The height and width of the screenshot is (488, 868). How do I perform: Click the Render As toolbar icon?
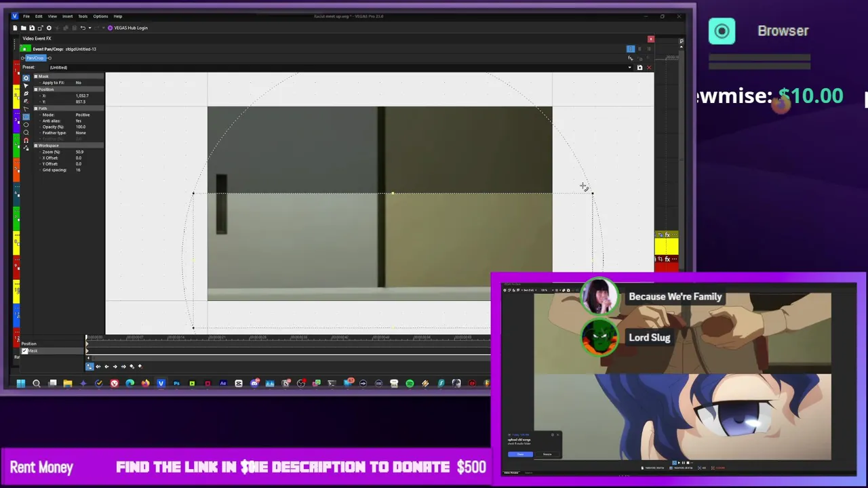[41, 28]
